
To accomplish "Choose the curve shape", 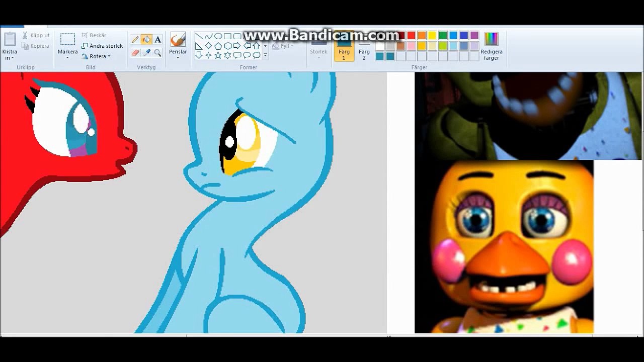I will [208, 36].
